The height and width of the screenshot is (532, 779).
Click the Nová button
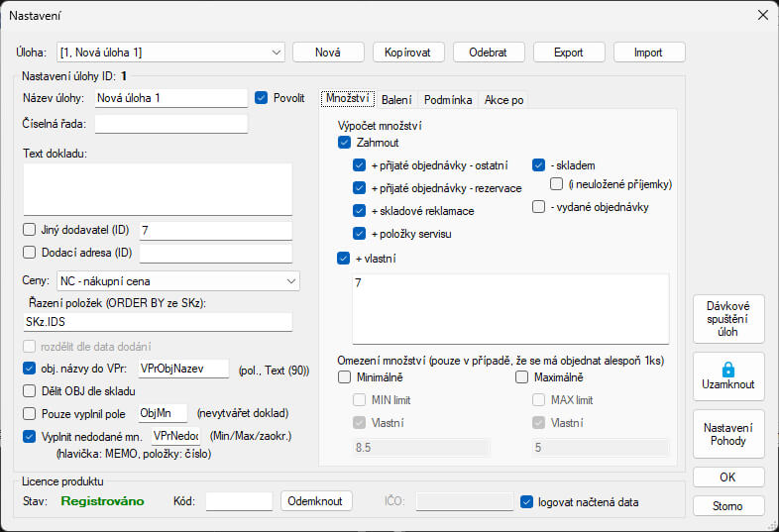[328, 52]
